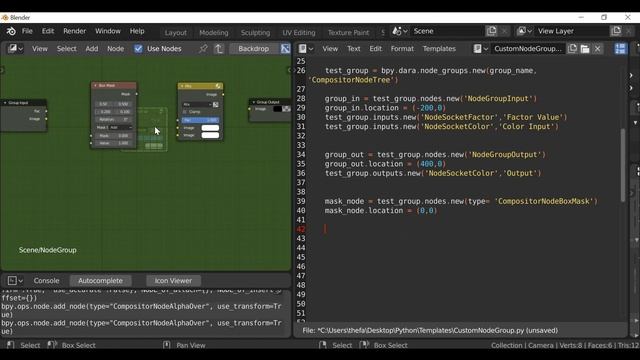Open node editor View menu
640x360 pixels.
(40, 49)
